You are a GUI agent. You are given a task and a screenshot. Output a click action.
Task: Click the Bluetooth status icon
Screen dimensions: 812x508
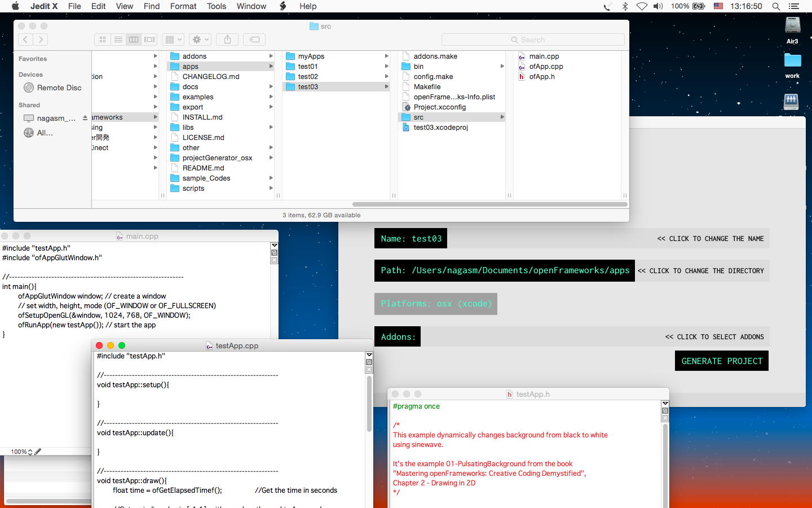pos(625,6)
